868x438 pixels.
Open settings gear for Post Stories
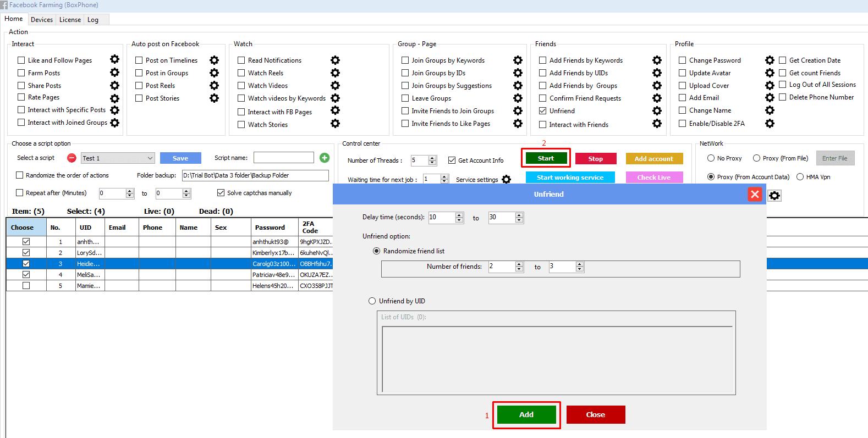pos(214,98)
